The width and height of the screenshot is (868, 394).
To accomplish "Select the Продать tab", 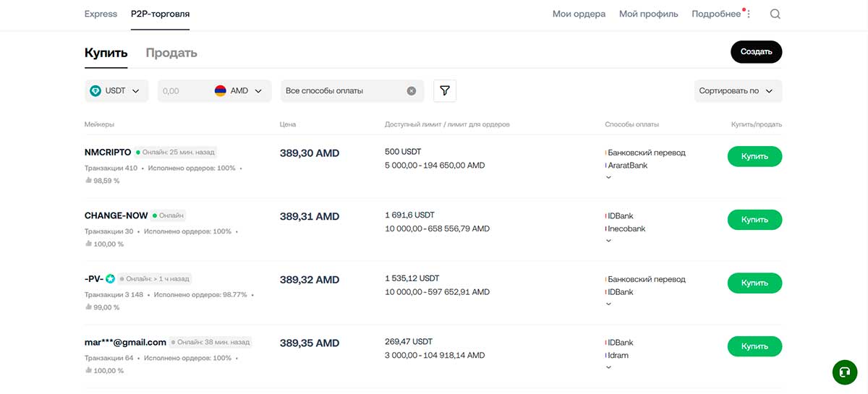I will click(x=171, y=53).
